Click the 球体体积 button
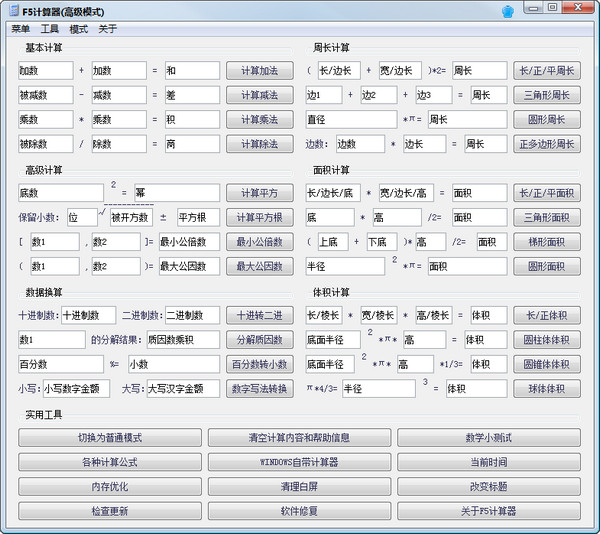 [x=547, y=389]
